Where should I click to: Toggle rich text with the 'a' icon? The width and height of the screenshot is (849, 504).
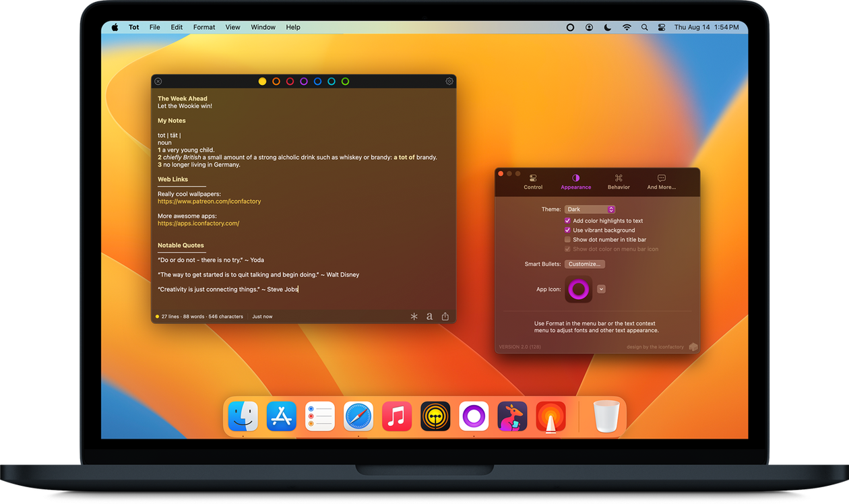pyautogui.click(x=429, y=316)
